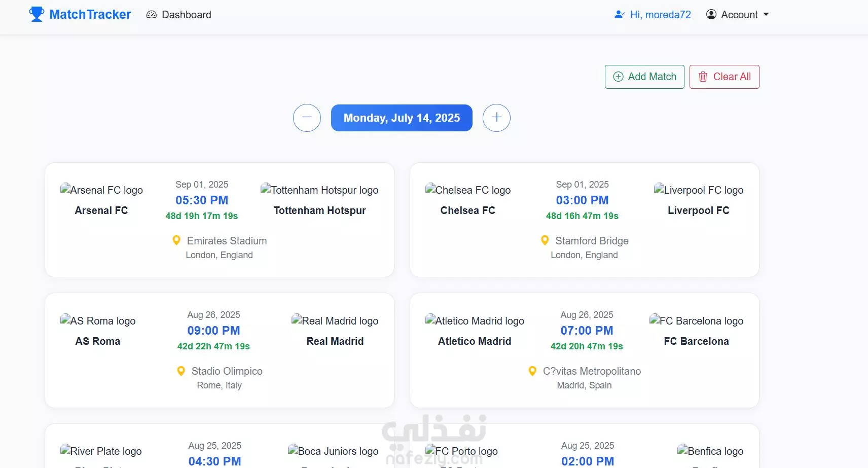Click the user-check icon beside Hi, moreda72
The image size is (868, 468).
pyautogui.click(x=619, y=15)
